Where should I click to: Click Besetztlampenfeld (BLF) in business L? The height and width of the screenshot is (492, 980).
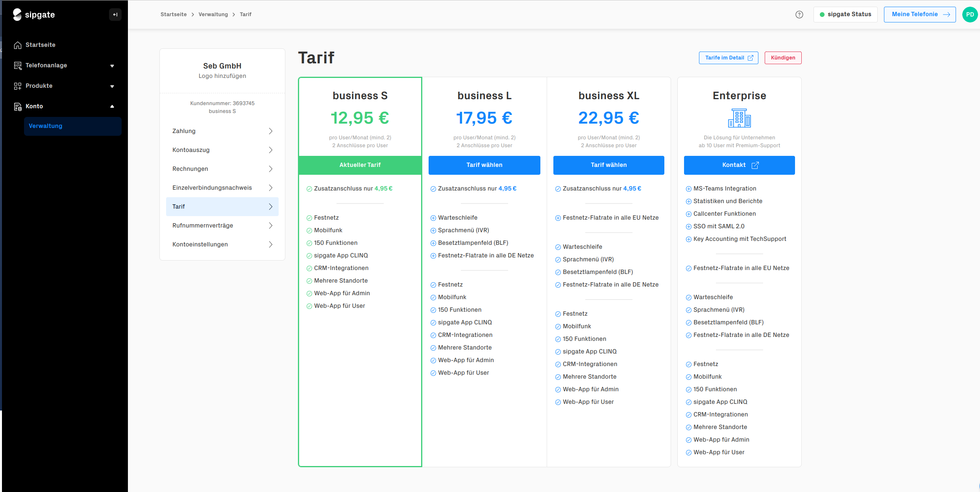473,243
